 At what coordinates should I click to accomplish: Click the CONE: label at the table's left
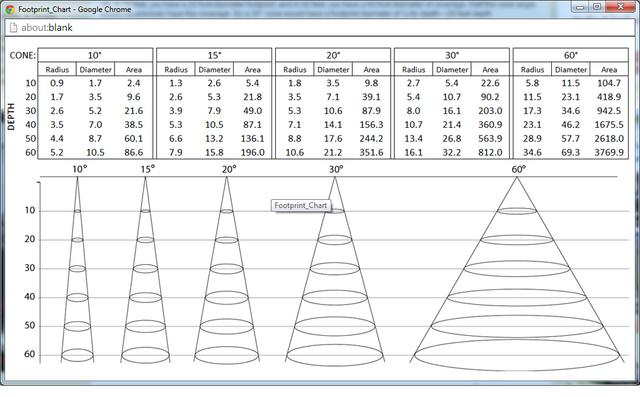[22, 55]
